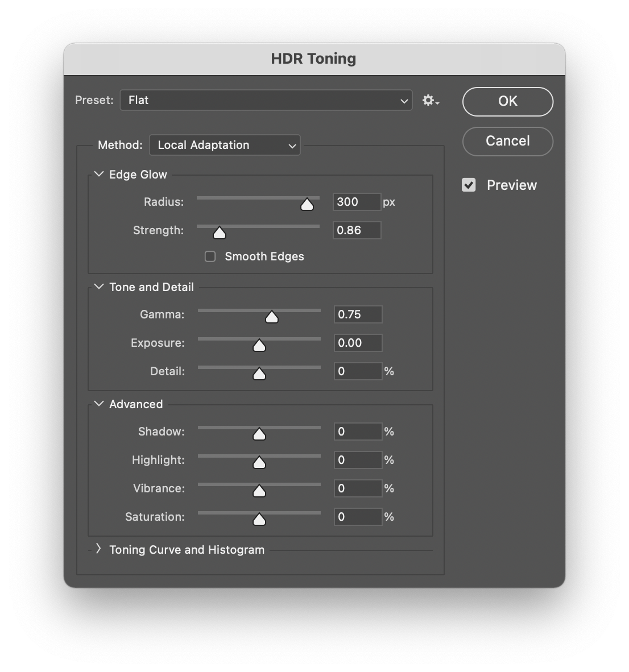The height and width of the screenshot is (672, 629).
Task: Focus the Shadow percentage field
Action: click(358, 432)
